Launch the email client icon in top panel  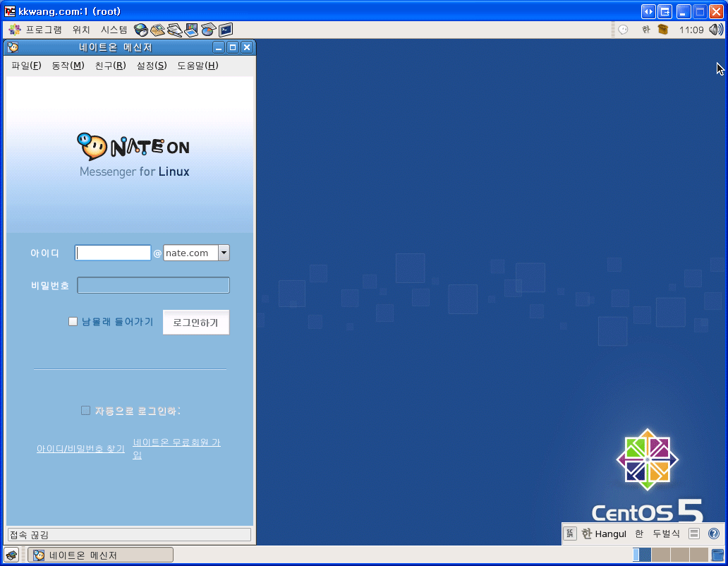[x=158, y=30]
